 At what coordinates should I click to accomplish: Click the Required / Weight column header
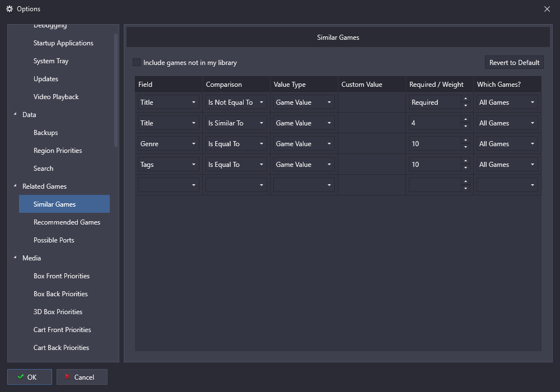coord(439,84)
